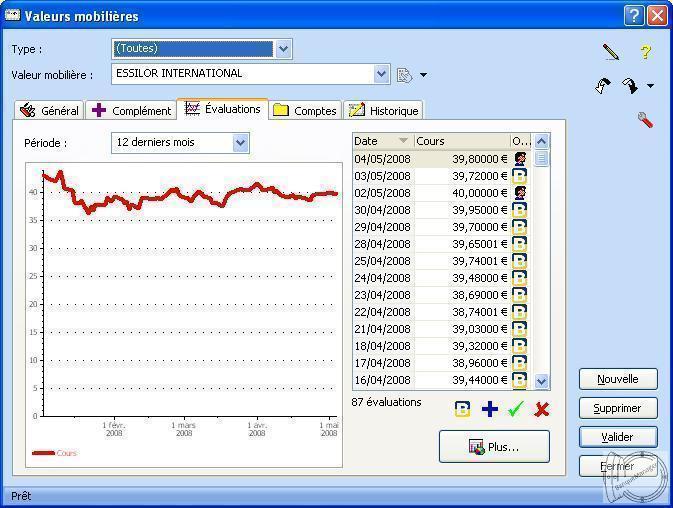The height and width of the screenshot is (508, 673).
Task: Click the green checkmark below the table
Action: point(516,409)
